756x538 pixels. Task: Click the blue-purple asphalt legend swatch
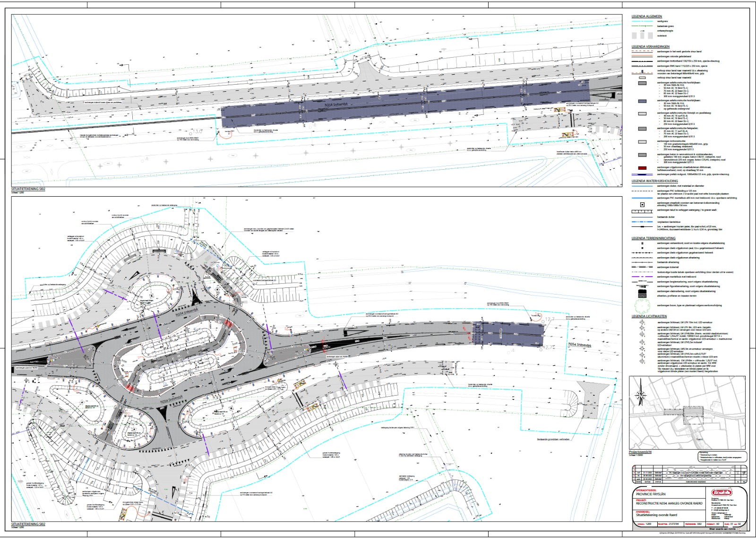642,101
